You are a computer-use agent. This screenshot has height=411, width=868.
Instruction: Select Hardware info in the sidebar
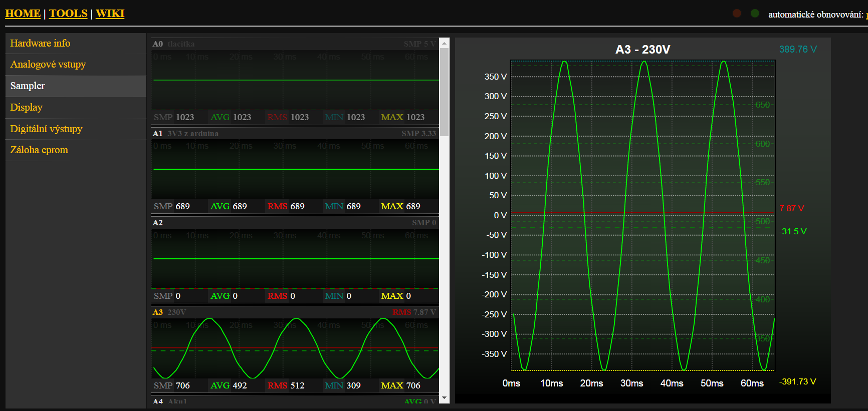40,44
